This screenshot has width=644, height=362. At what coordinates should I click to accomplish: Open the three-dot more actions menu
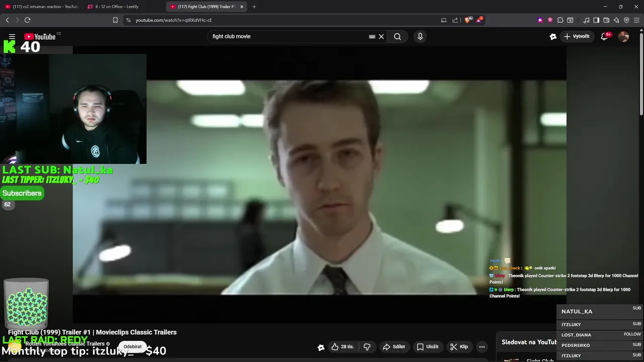click(x=482, y=346)
